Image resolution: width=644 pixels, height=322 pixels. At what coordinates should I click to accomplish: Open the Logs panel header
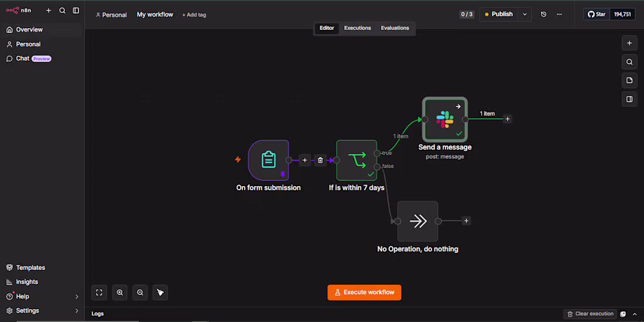[x=98, y=314]
